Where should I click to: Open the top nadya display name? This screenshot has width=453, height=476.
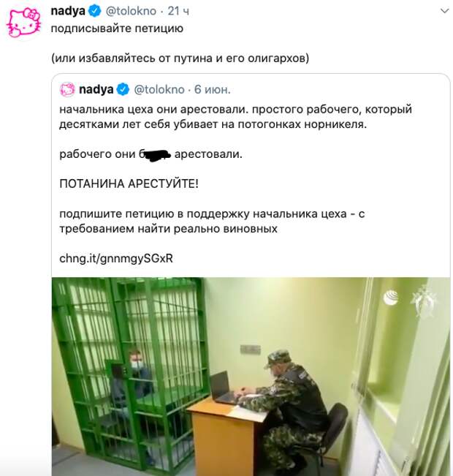point(68,11)
